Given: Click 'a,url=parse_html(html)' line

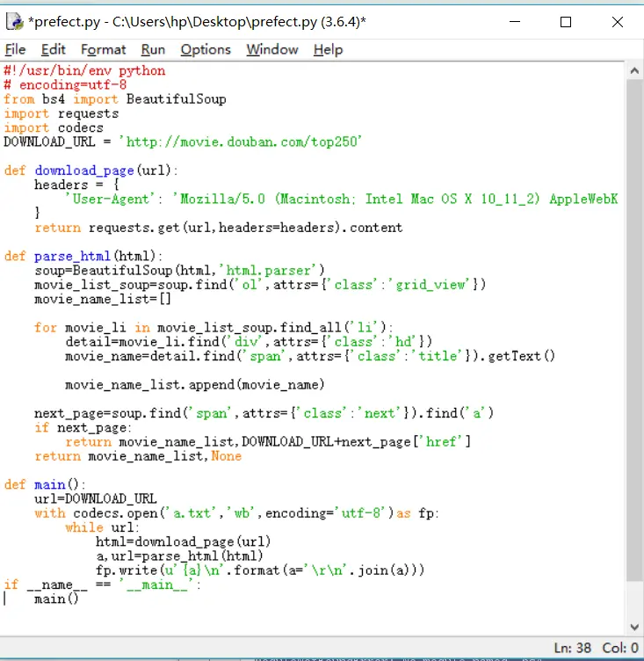Looking at the screenshot, I should pos(179,556).
